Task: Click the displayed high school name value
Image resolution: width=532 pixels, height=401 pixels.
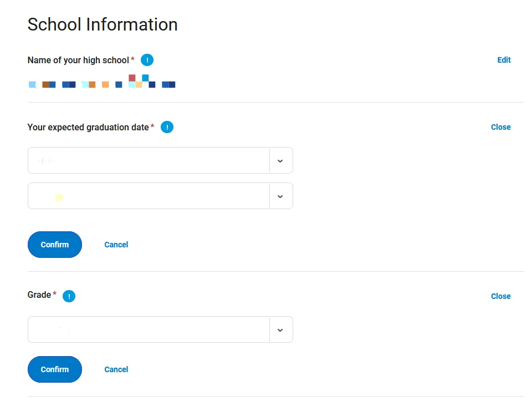Action: coord(102,82)
